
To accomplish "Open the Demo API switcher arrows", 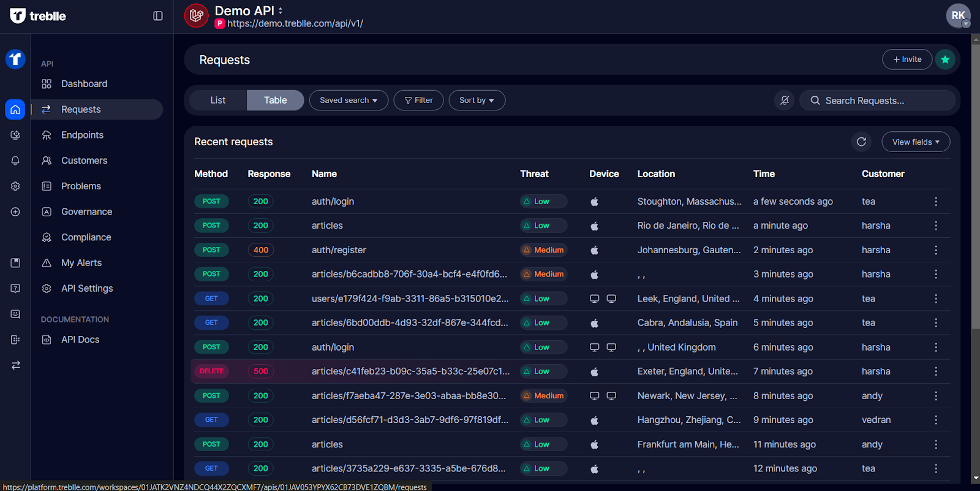I will coord(281,10).
